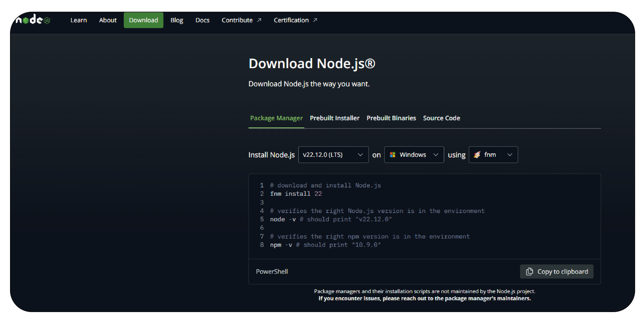Screen dimensions: 644x320
Task: Open the Windows platform dropdown
Action: point(414,155)
